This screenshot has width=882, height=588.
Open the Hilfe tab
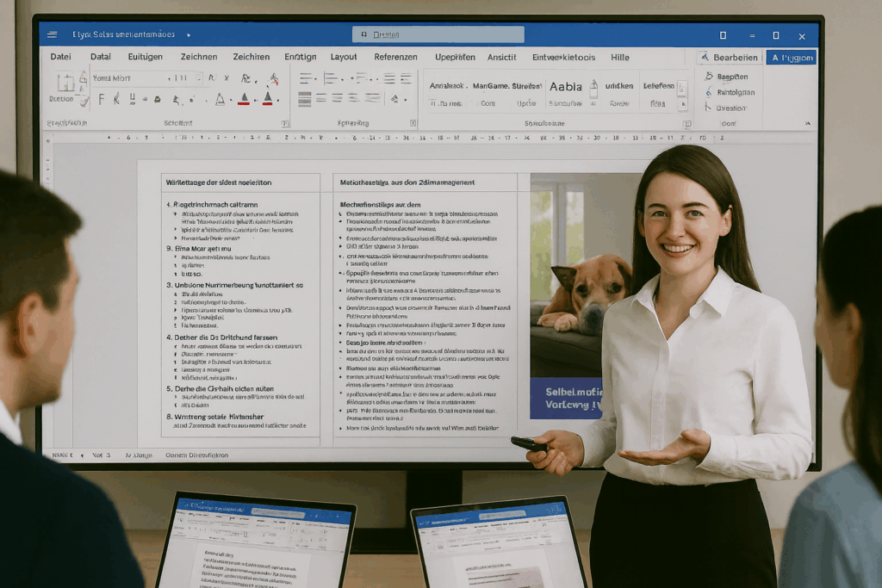coord(620,58)
